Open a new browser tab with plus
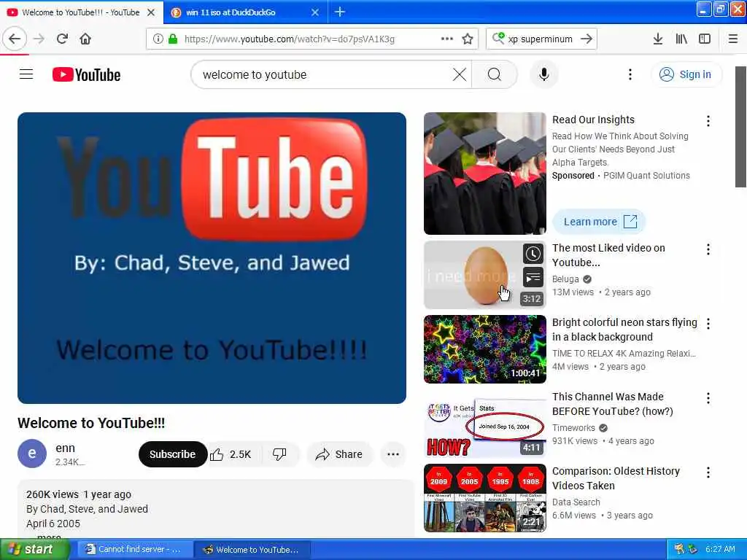747x560 pixels. (340, 12)
